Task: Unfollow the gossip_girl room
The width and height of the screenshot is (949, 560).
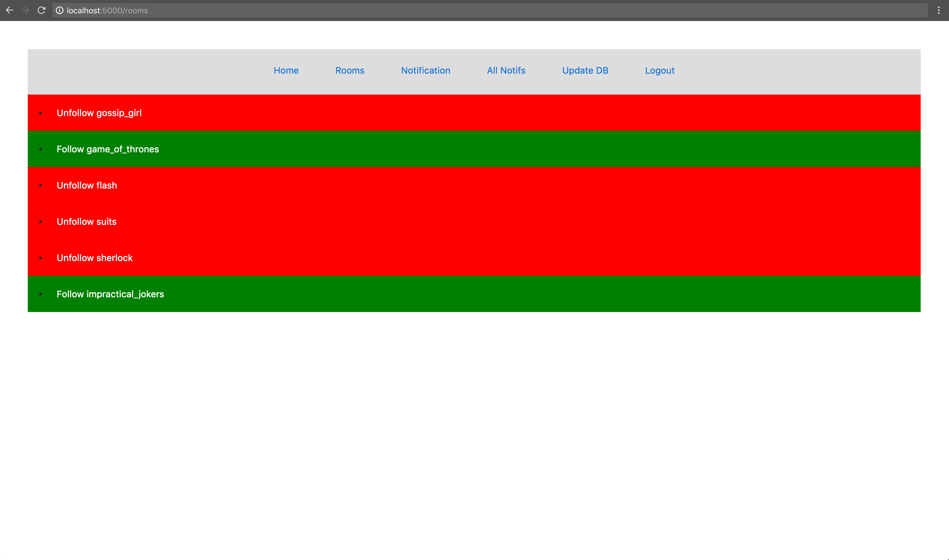Action: 99,113
